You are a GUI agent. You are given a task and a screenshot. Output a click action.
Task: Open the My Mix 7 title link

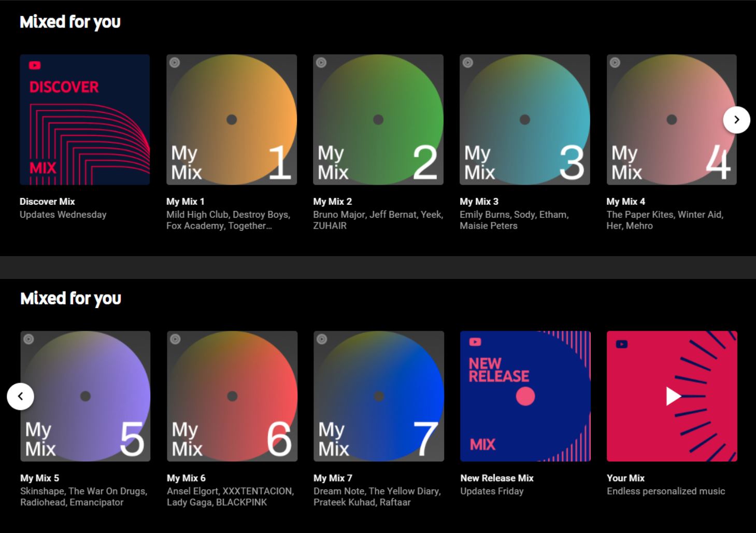click(333, 478)
